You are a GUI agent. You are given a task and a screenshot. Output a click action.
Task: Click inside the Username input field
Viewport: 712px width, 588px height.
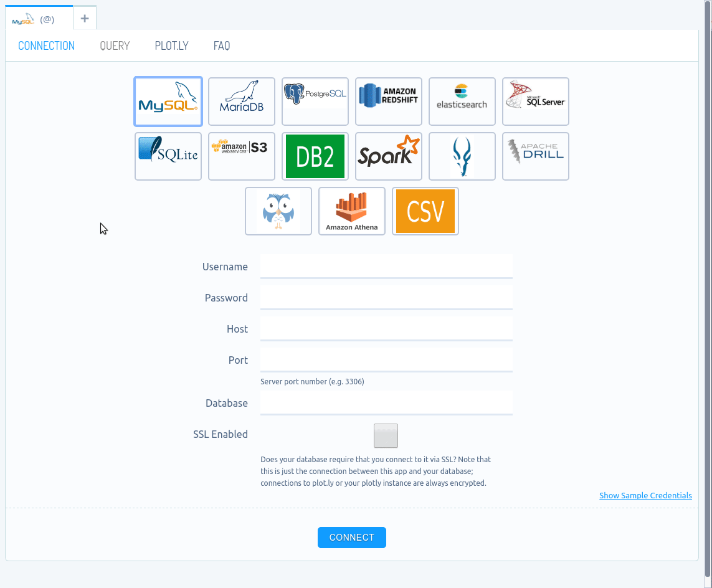point(386,267)
